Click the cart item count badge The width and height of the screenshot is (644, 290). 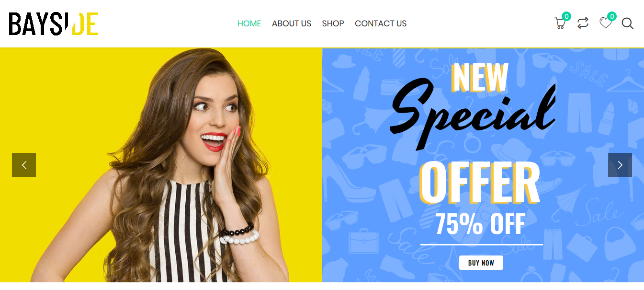[566, 16]
